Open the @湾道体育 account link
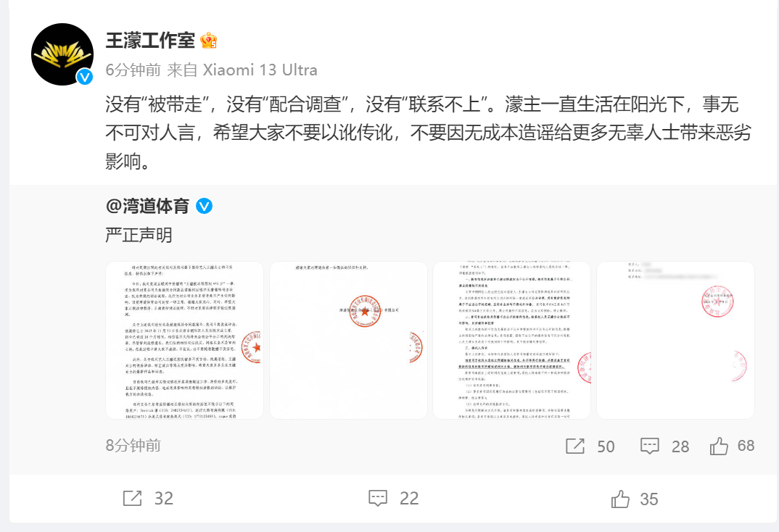The height and width of the screenshot is (532, 779). (147, 206)
